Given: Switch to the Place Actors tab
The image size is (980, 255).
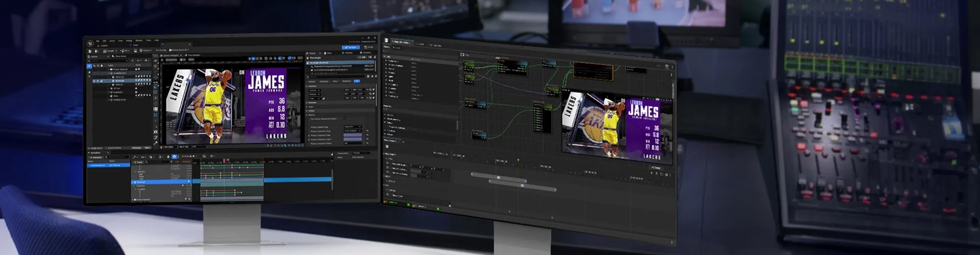Looking at the screenshot, I should pyautogui.click(x=120, y=56).
